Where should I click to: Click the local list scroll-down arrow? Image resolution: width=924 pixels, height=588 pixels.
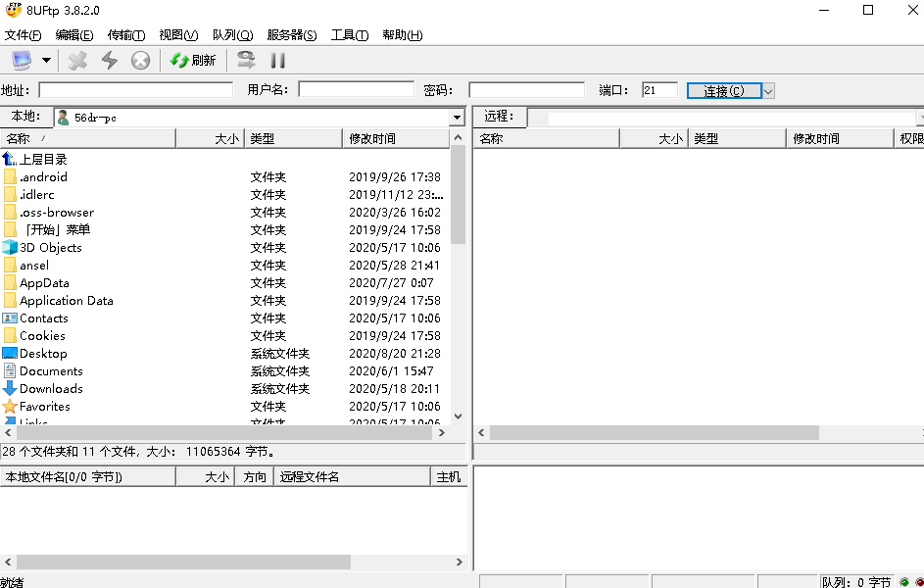pyautogui.click(x=458, y=416)
